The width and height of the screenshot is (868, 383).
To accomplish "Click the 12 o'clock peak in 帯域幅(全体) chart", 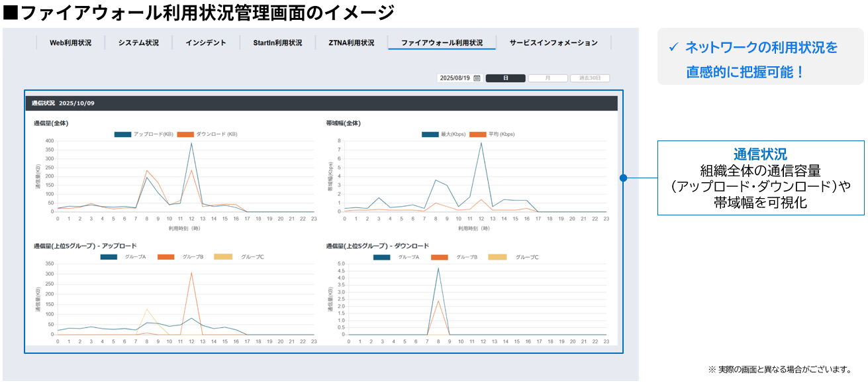I will [481, 143].
